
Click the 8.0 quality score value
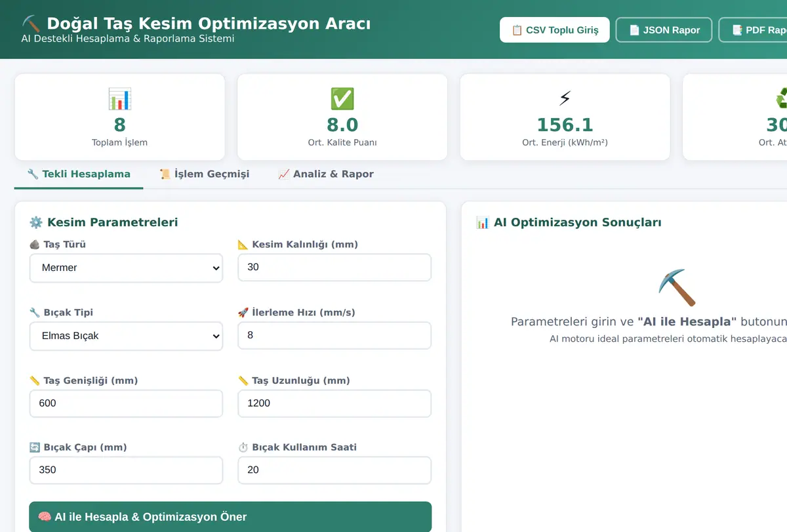click(x=342, y=125)
